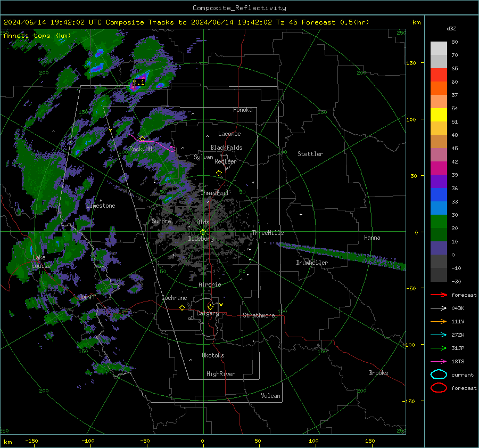Click the white 04DK track arrow
479x448 pixels.
click(x=439, y=308)
